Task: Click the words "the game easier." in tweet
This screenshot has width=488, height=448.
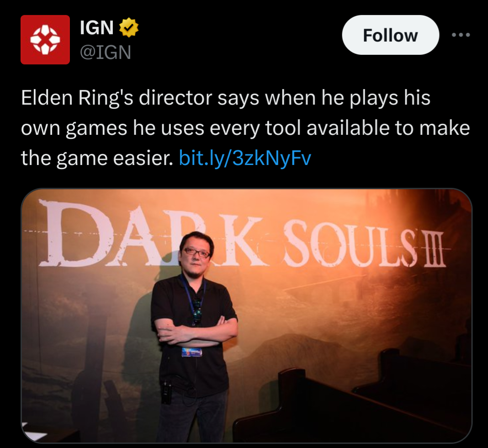Action: (97, 158)
